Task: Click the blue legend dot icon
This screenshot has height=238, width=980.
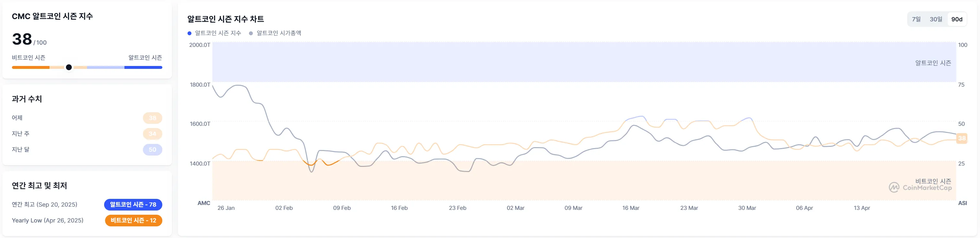Action: [189, 33]
